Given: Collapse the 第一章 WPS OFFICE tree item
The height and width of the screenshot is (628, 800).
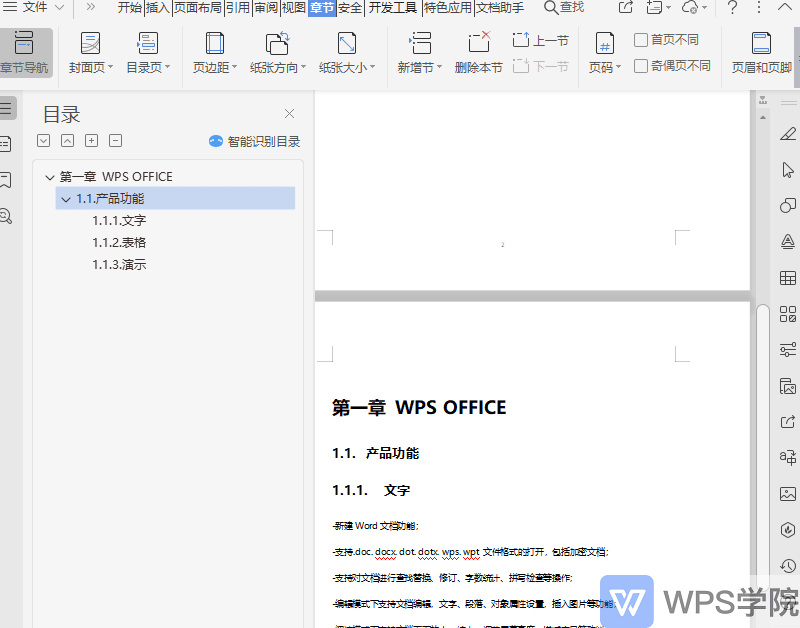Looking at the screenshot, I should pos(50,176).
